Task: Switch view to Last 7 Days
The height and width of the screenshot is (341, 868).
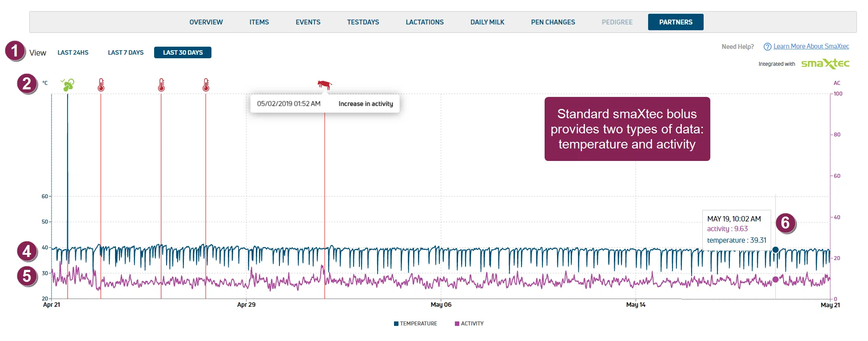Action: click(x=126, y=52)
